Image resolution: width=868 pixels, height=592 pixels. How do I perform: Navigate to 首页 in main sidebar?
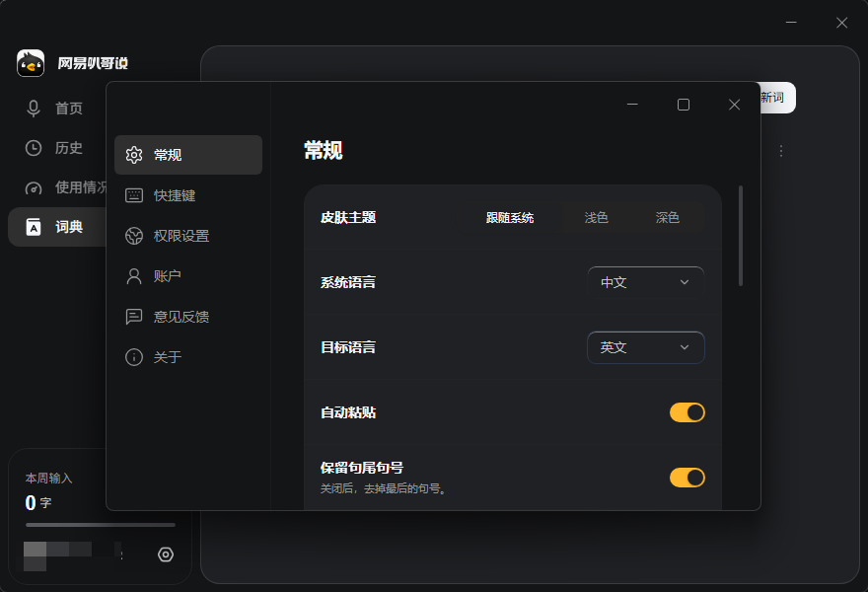(55, 108)
